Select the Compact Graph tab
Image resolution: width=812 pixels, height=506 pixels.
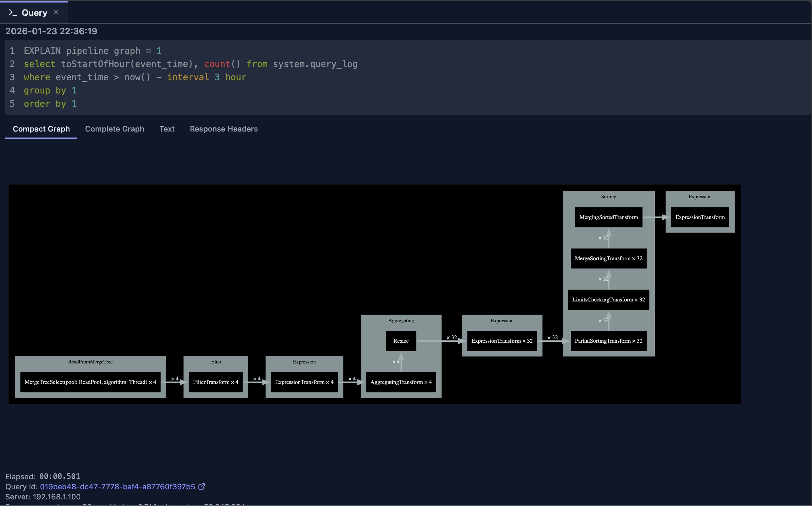41,129
